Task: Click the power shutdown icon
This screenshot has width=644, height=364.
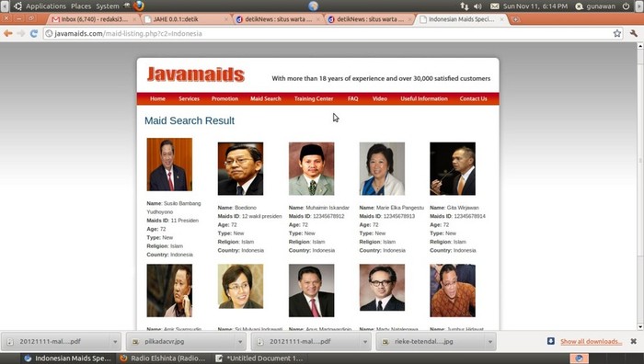Action: click(x=626, y=6)
